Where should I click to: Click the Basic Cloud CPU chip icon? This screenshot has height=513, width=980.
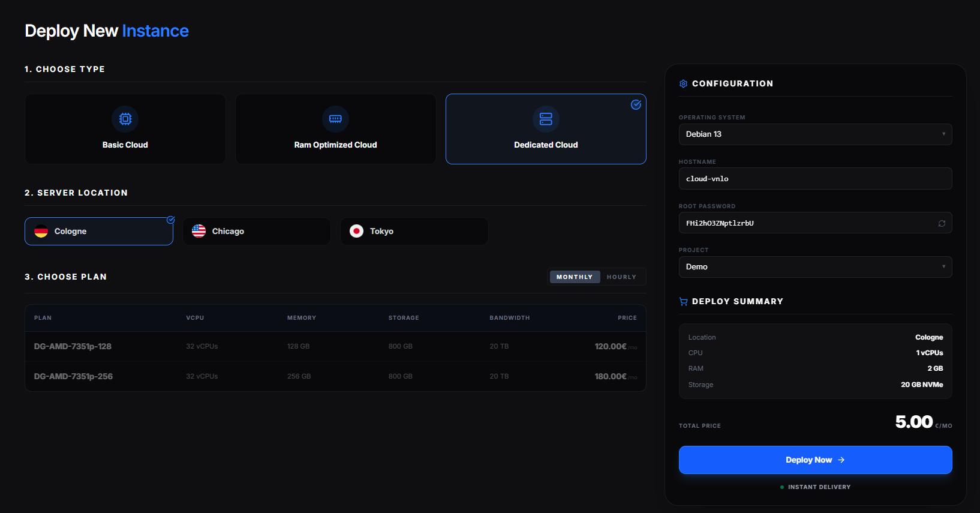coord(125,119)
